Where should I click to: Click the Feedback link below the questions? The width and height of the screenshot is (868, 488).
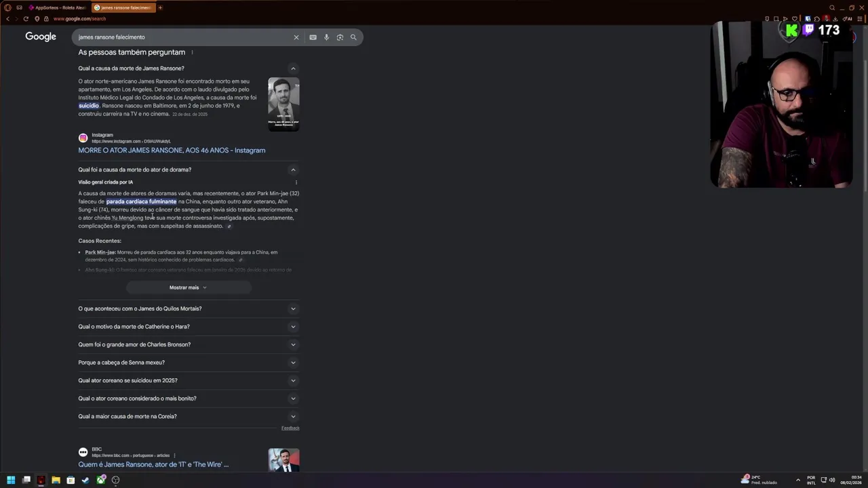(290, 428)
